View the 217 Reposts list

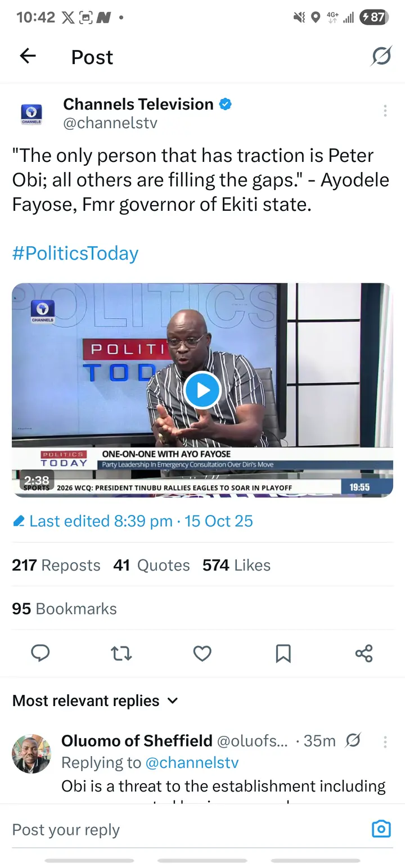[x=56, y=565]
